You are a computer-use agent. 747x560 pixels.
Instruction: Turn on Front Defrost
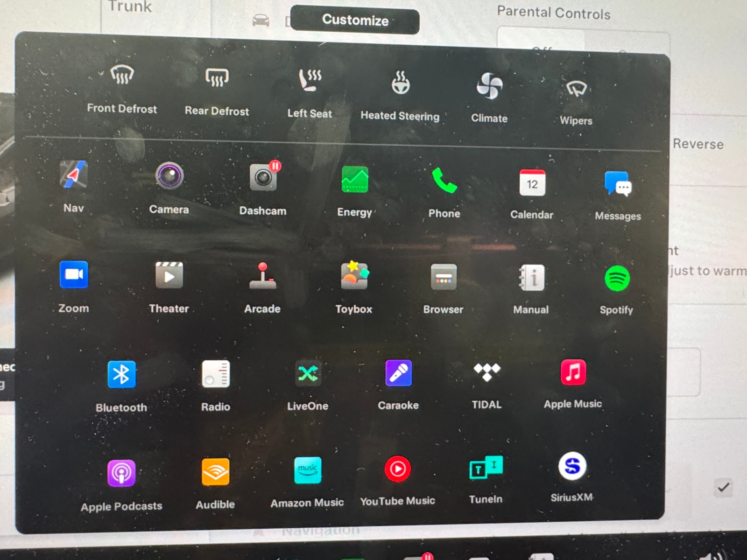122,89
